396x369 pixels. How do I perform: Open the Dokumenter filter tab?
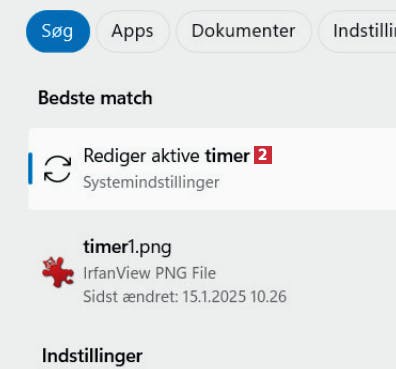[243, 31]
